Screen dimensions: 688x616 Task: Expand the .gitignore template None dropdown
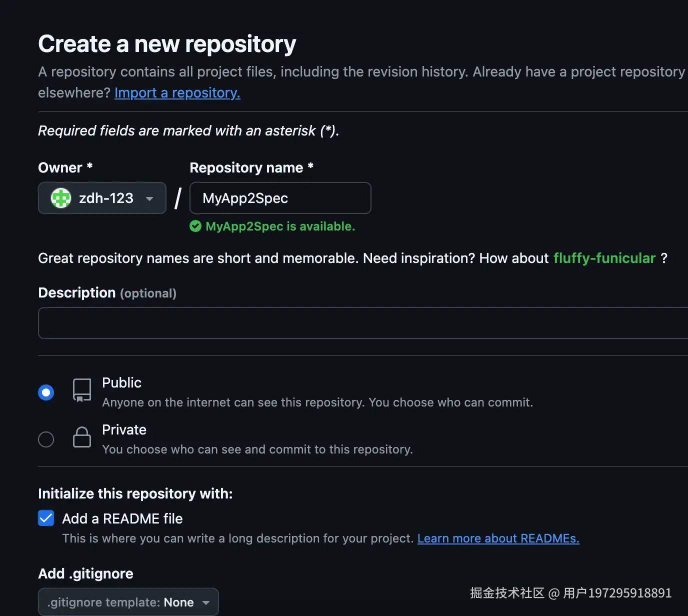[x=128, y=602]
